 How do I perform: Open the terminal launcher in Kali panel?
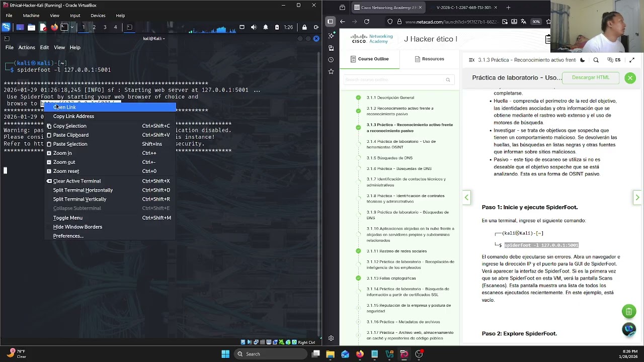(x=64, y=27)
